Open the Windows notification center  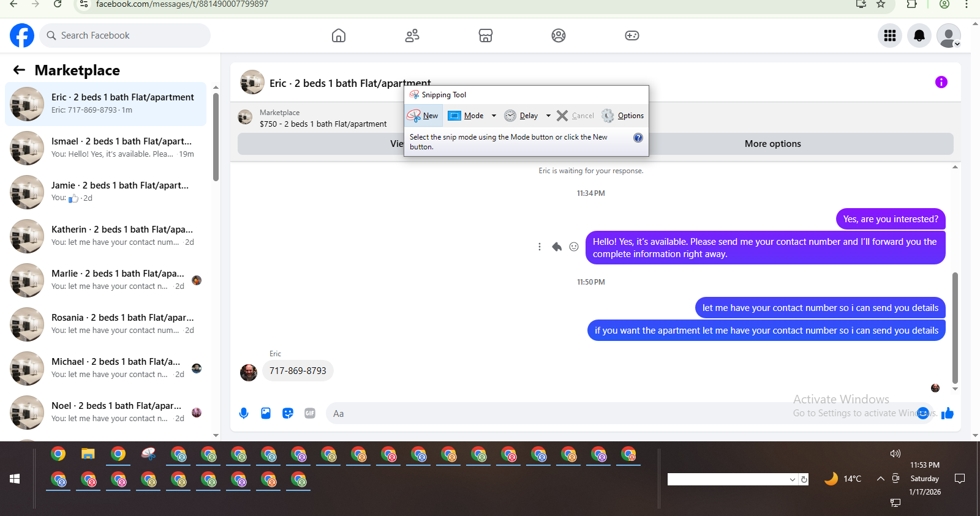point(960,479)
